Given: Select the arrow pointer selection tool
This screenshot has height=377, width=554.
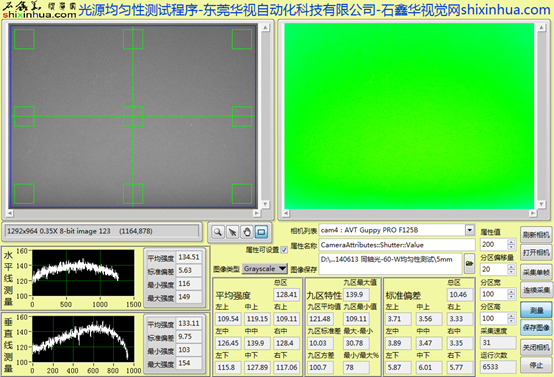Looking at the screenshot, I should 232,232.
